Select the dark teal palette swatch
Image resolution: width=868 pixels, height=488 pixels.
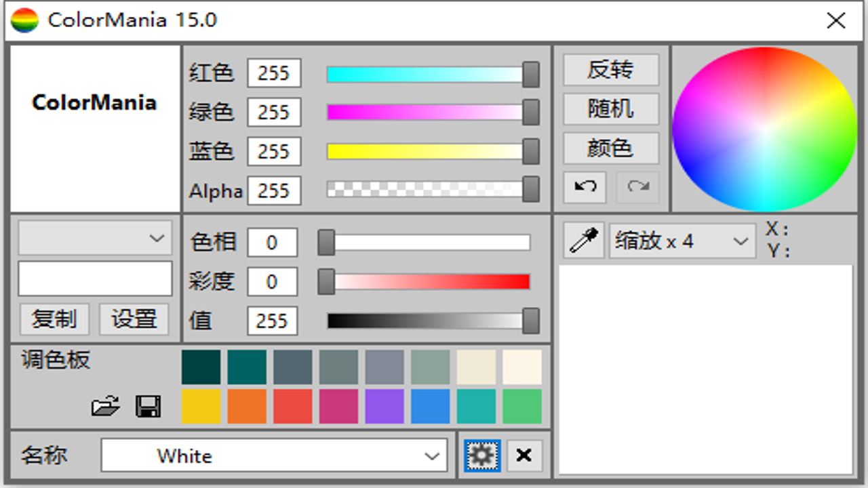pyautogui.click(x=247, y=367)
